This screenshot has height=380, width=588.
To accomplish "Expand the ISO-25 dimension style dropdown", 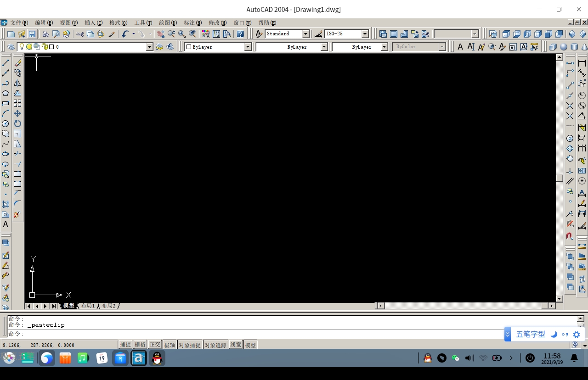I will point(365,34).
